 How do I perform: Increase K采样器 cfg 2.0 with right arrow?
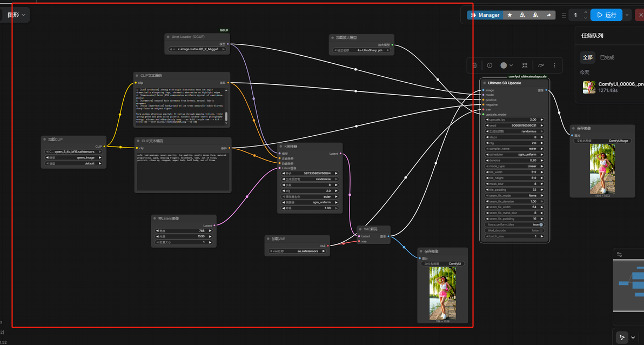pyautogui.click(x=336, y=191)
